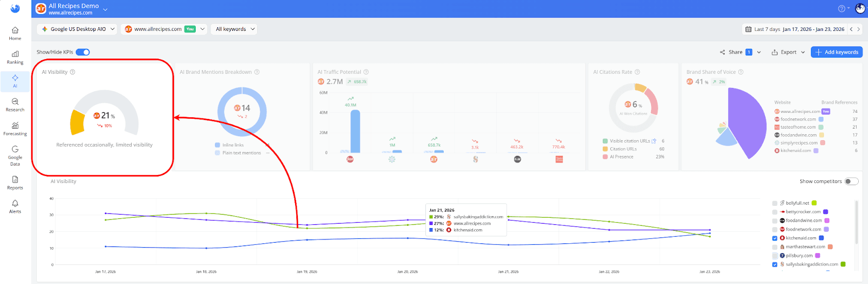Click the Citation URLs orange legend swatch

605,149
